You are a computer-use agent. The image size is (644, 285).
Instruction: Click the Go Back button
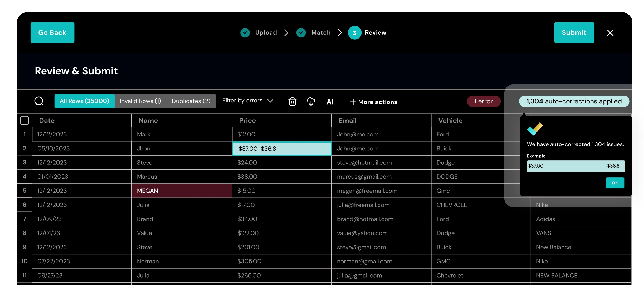coord(52,33)
